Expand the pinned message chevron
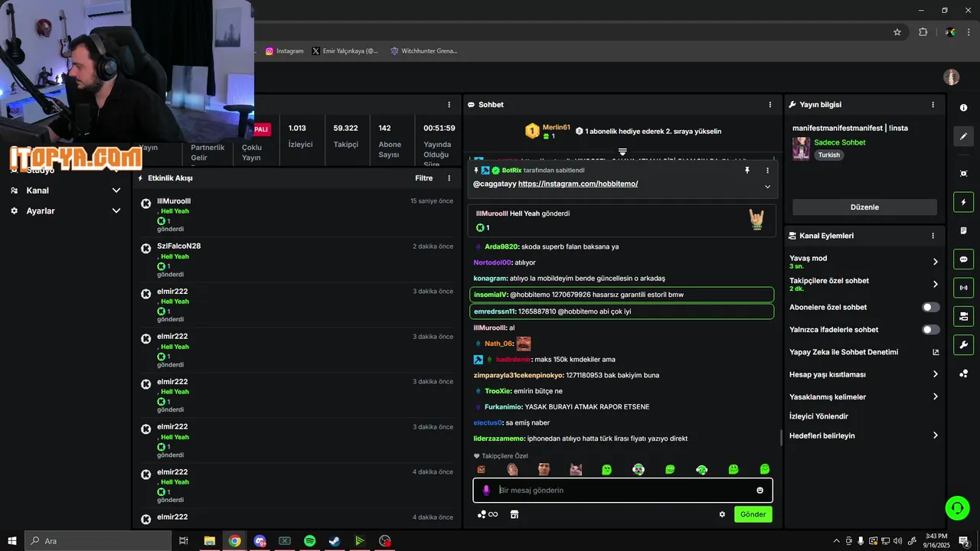This screenshot has height=551, width=980. click(767, 187)
